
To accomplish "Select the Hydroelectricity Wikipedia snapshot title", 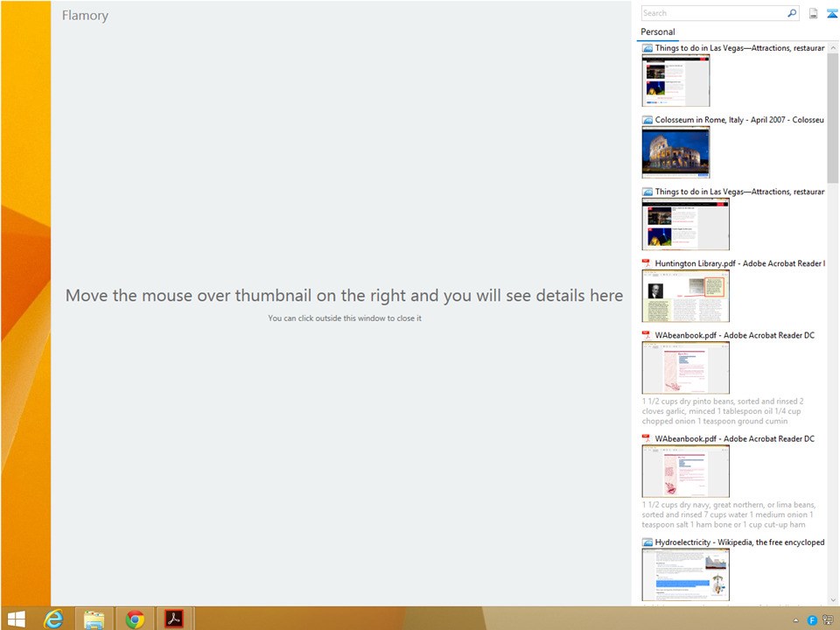I will [739, 542].
